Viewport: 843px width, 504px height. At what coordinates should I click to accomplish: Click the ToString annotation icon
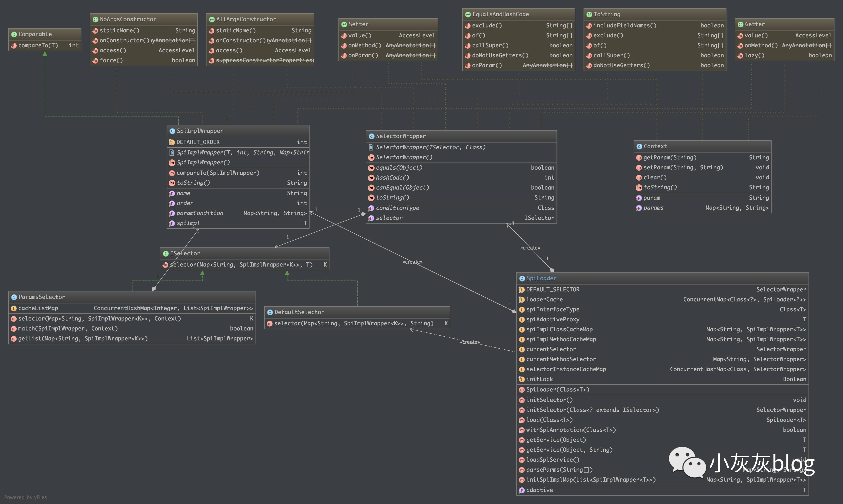tap(589, 14)
